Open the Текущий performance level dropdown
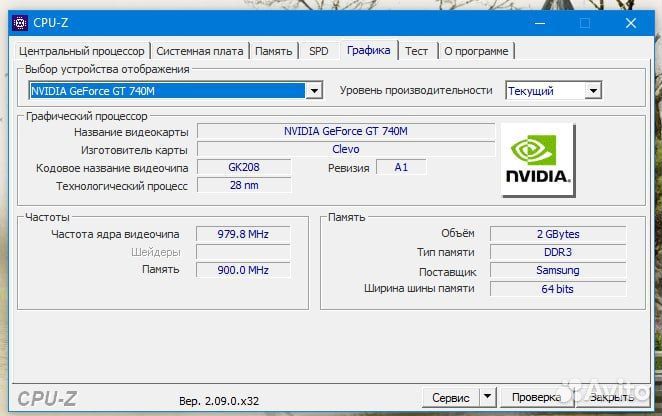 [x=553, y=90]
